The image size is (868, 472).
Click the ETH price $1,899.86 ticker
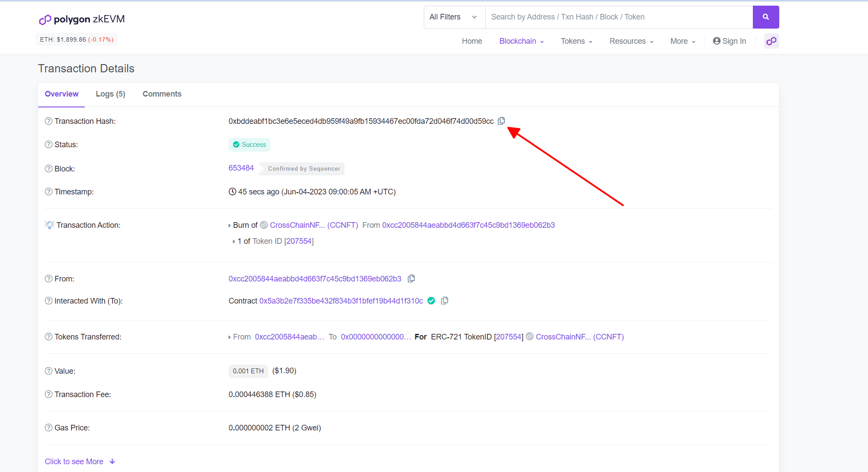(x=77, y=39)
